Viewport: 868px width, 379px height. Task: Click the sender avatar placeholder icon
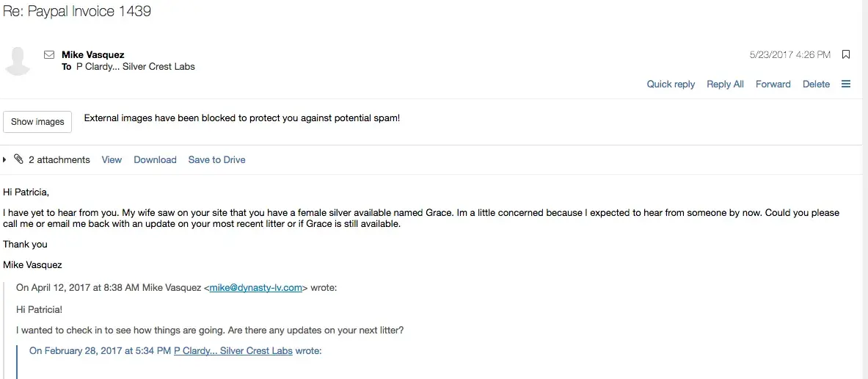[x=18, y=60]
